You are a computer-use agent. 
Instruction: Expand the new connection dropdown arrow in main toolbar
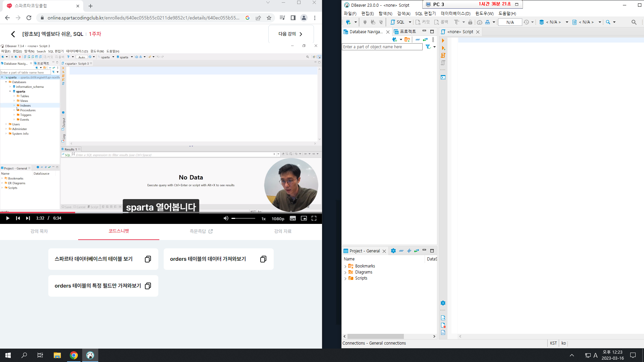pos(356,22)
